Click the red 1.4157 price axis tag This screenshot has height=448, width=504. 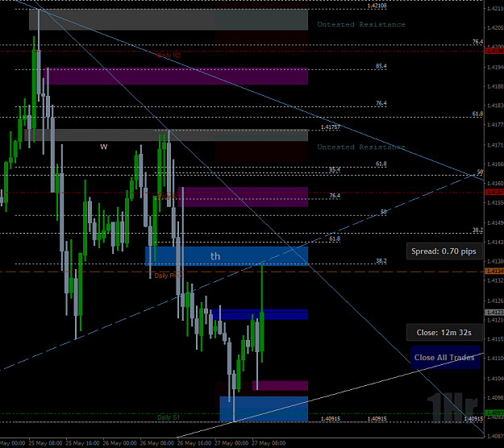coord(494,193)
